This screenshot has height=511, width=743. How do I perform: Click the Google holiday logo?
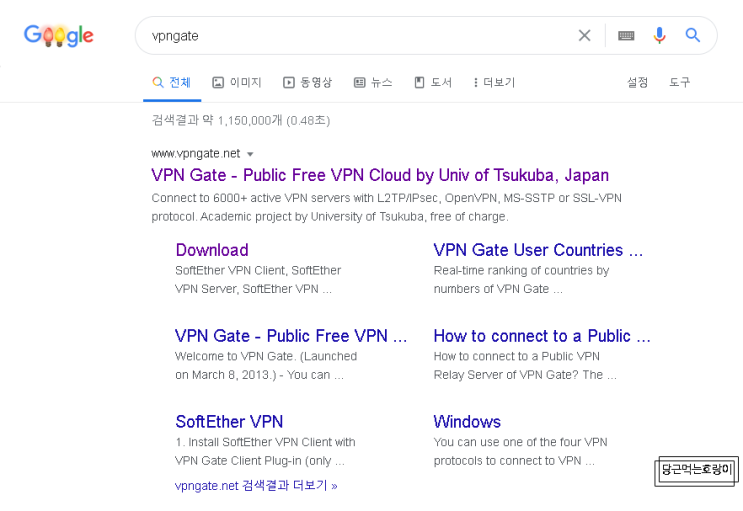point(59,36)
